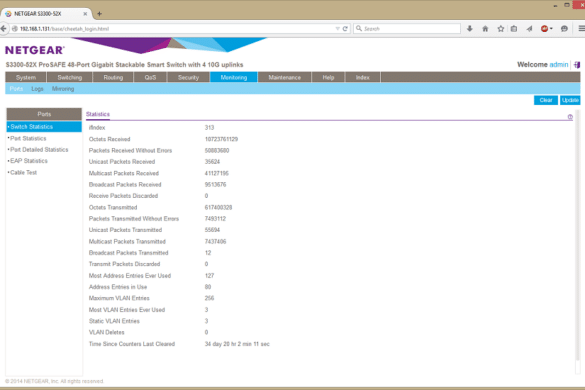Image resolution: width=585 pixels, height=390 pixels.
Task: Click the Update button
Action: point(570,100)
